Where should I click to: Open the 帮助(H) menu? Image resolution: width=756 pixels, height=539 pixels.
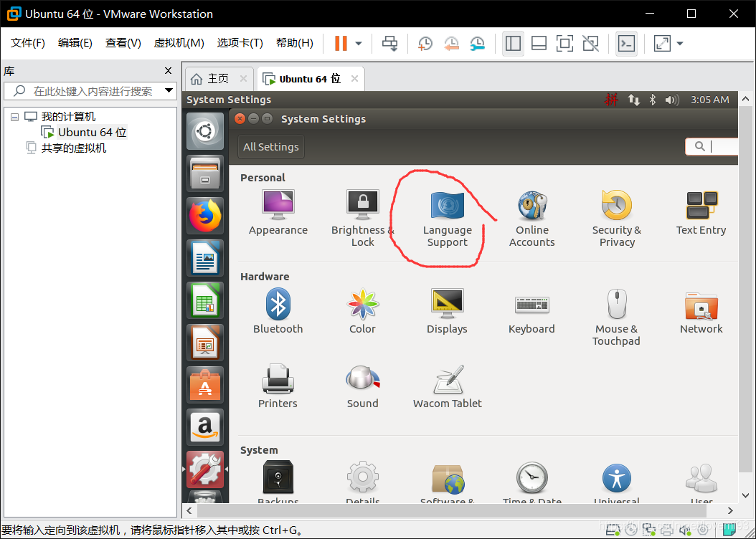(295, 43)
